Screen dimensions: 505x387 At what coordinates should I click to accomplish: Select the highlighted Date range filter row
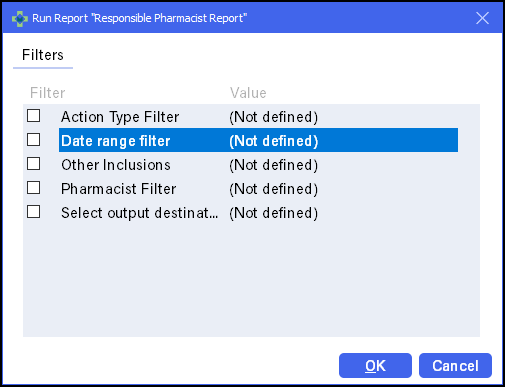[x=258, y=140]
